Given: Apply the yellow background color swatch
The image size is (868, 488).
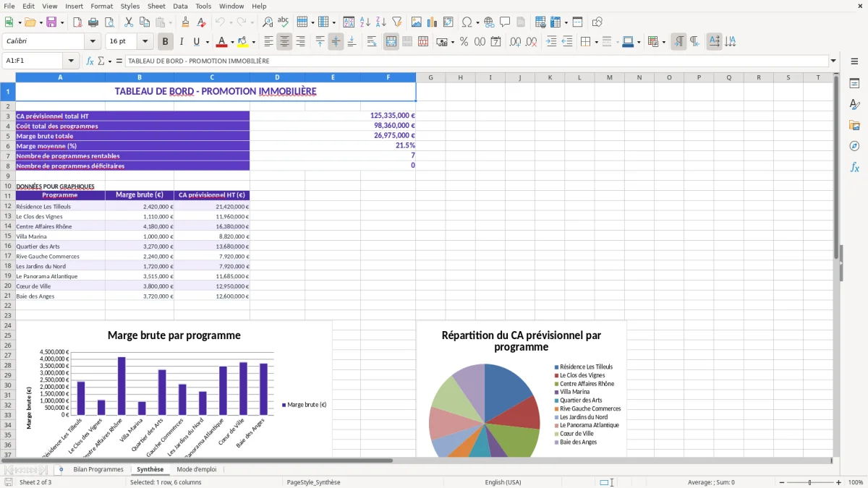Looking at the screenshot, I should [x=243, y=42].
